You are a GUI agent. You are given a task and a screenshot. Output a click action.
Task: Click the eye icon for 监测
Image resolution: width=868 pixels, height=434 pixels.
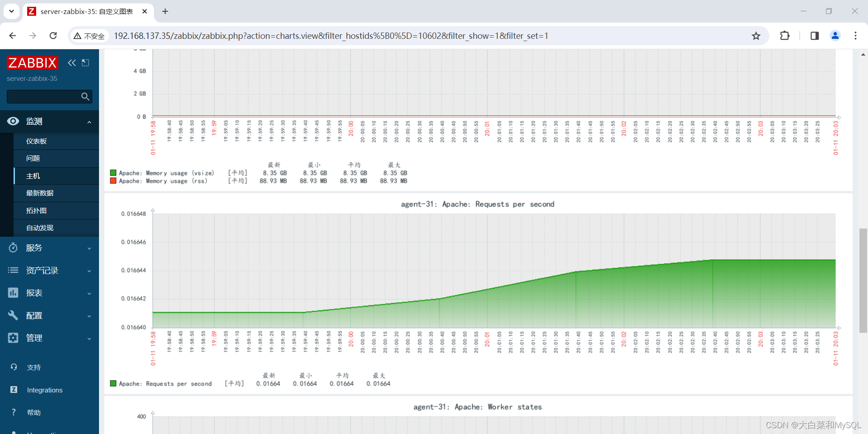(13, 121)
